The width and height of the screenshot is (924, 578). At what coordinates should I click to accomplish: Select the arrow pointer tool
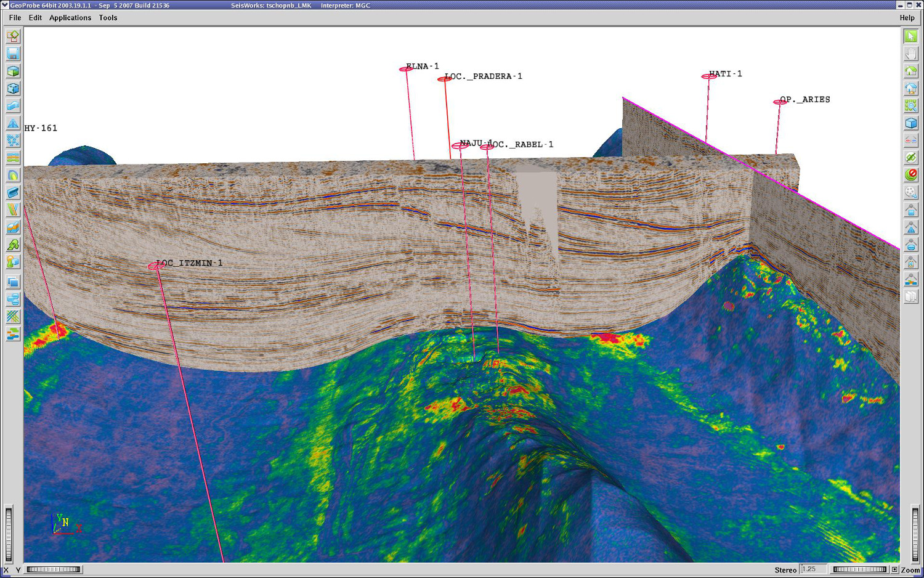coord(910,36)
